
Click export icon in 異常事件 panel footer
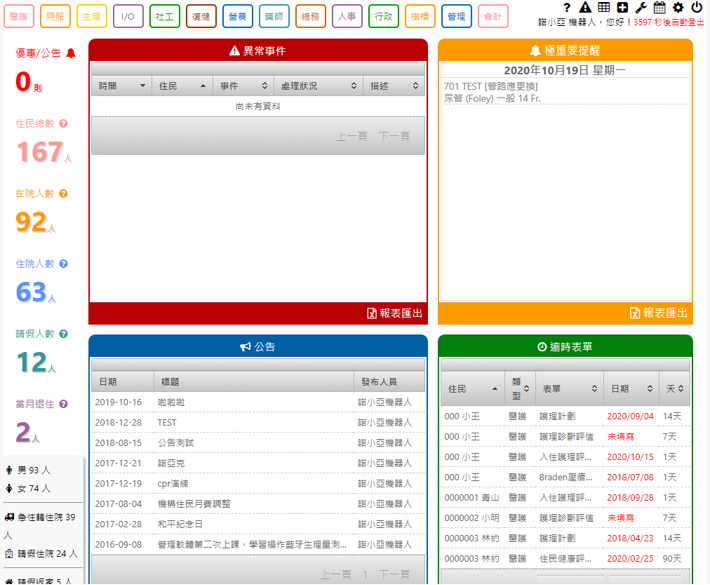(x=371, y=313)
